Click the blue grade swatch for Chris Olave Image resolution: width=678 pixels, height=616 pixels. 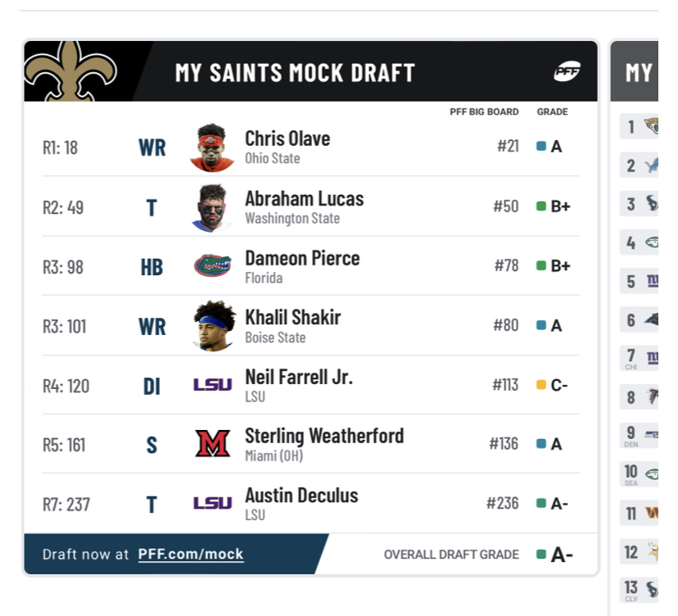coord(540,146)
